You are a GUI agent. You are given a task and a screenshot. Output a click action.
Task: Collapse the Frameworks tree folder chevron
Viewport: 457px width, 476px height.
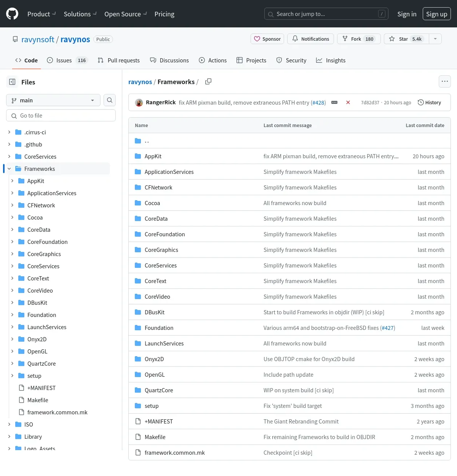click(x=9, y=169)
